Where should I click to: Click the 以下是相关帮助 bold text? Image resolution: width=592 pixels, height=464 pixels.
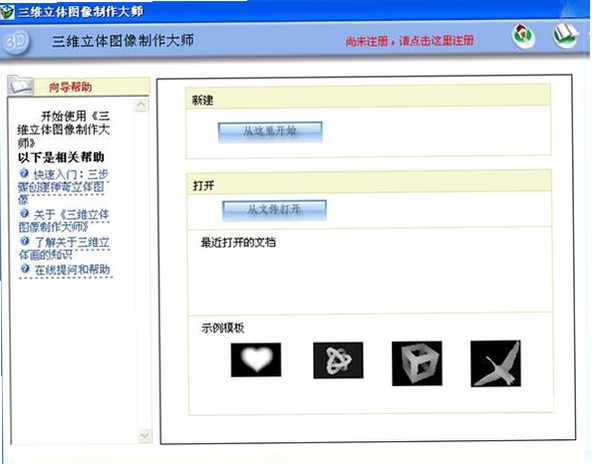pos(61,157)
